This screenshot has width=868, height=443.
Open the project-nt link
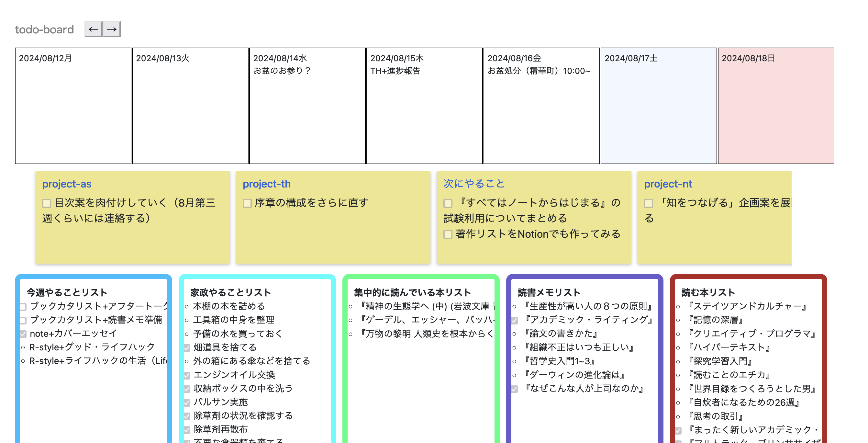click(668, 184)
